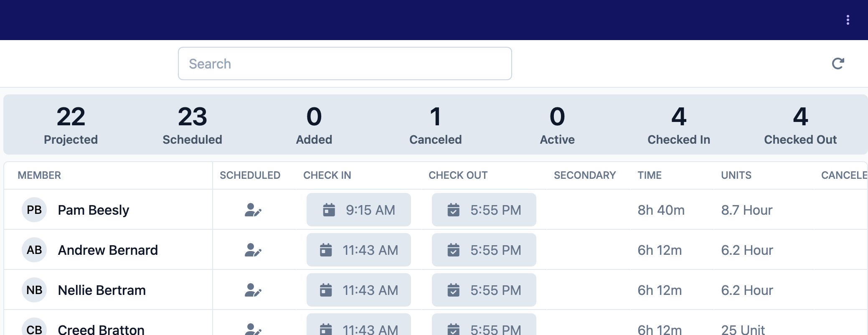Edit Pam Beesly's scheduled member icon
868x335 pixels.
click(x=253, y=210)
